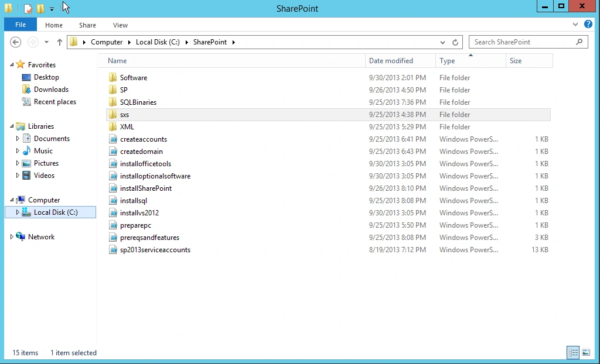Expand the Pictures library node
Viewport: 600px width, 364px height.
[17, 163]
